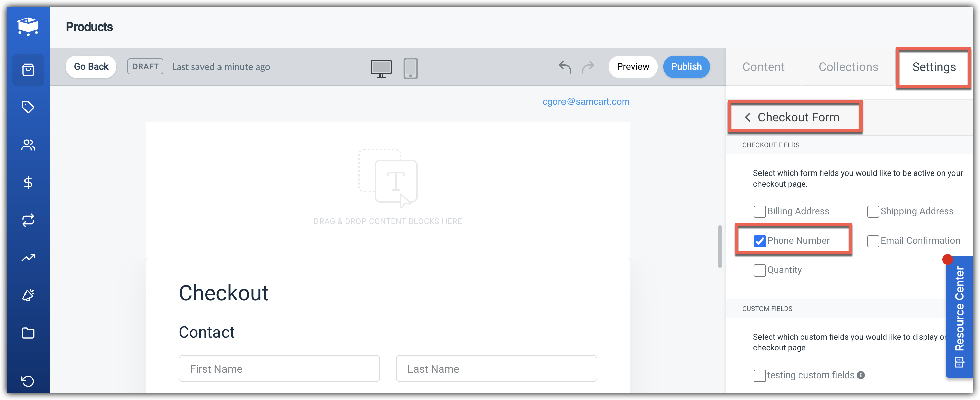The image size is (980, 400).
Task: Select the dollar sign sidebar icon
Action: coord(28,183)
